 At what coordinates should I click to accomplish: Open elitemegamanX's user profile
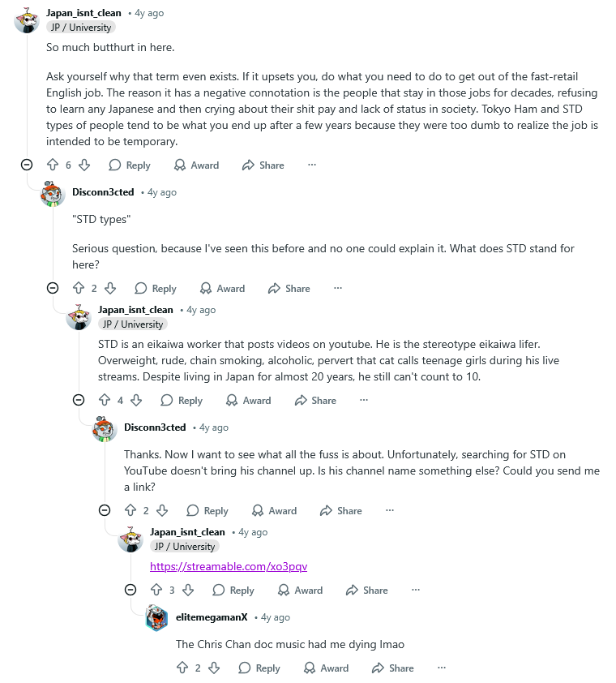pyautogui.click(x=212, y=617)
